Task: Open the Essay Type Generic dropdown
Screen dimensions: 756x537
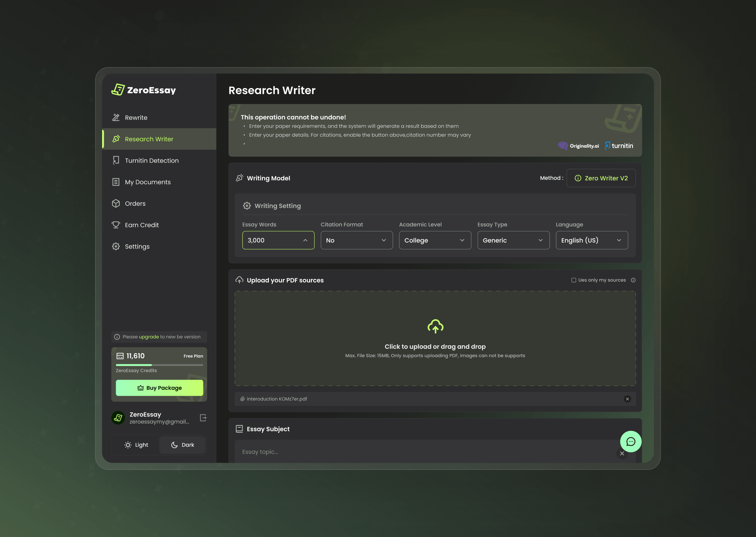Action: (513, 240)
